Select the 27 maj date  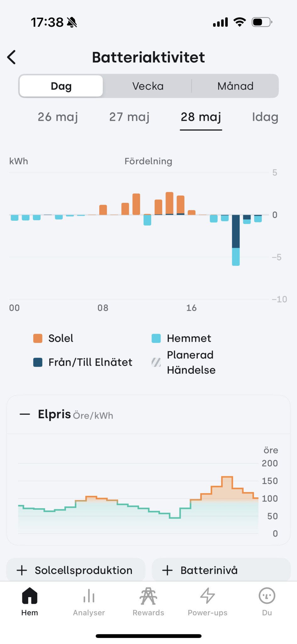coord(129,117)
